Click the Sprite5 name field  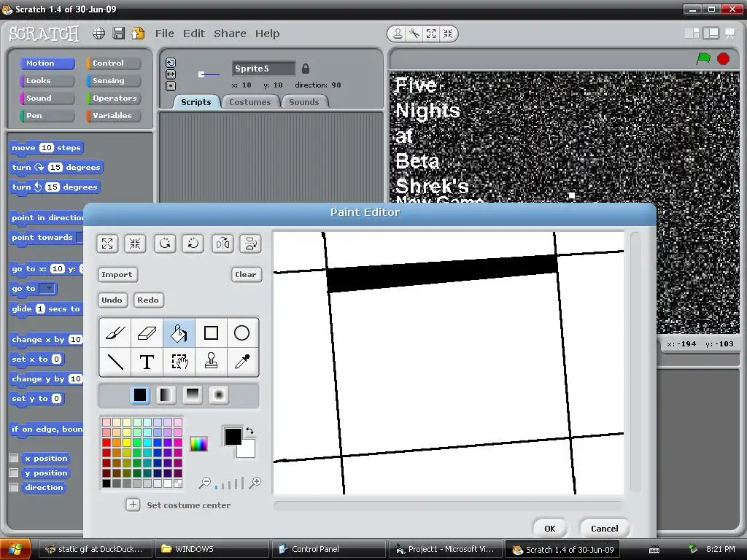(263, 69)
